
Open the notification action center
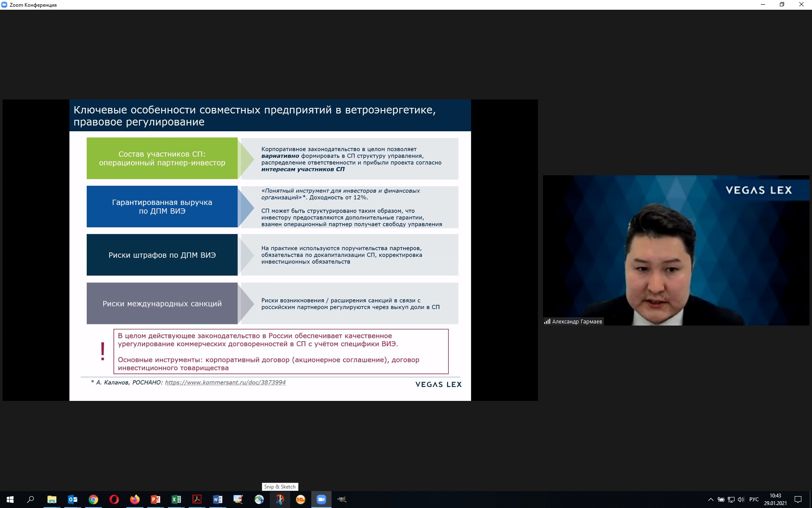point(798,500)
